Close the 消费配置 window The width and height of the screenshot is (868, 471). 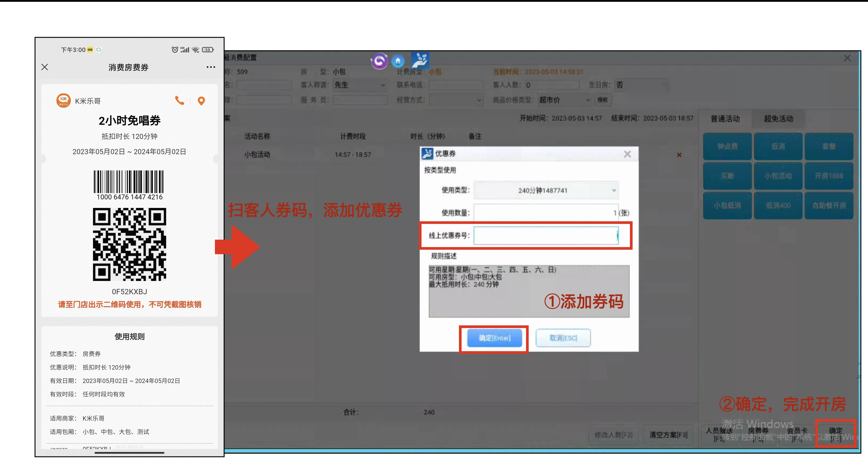point(847,58)
